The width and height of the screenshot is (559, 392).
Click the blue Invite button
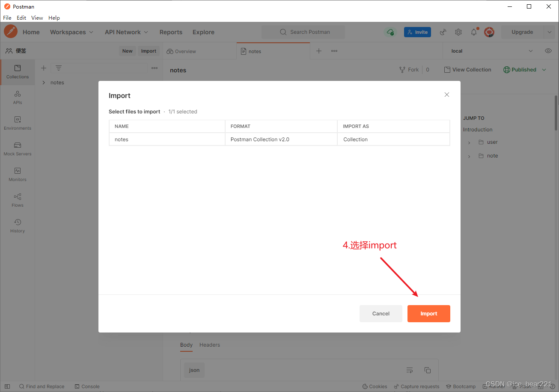tap(417, 32)
